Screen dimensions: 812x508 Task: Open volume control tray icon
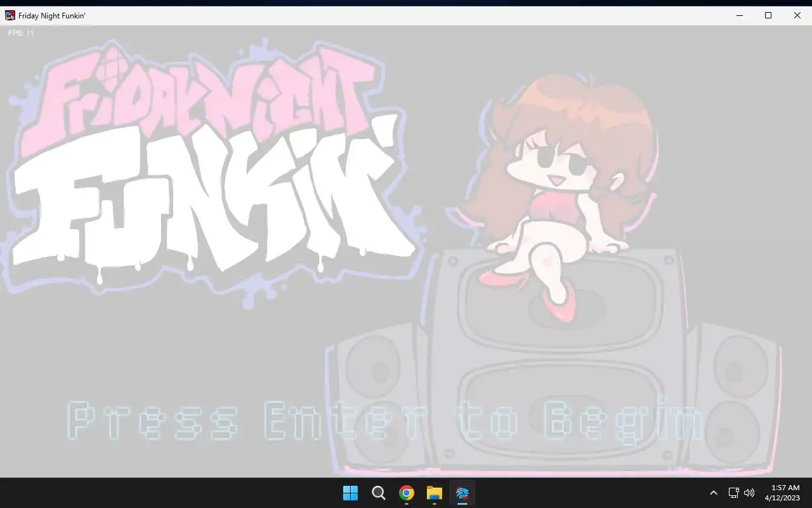[749, 493]
